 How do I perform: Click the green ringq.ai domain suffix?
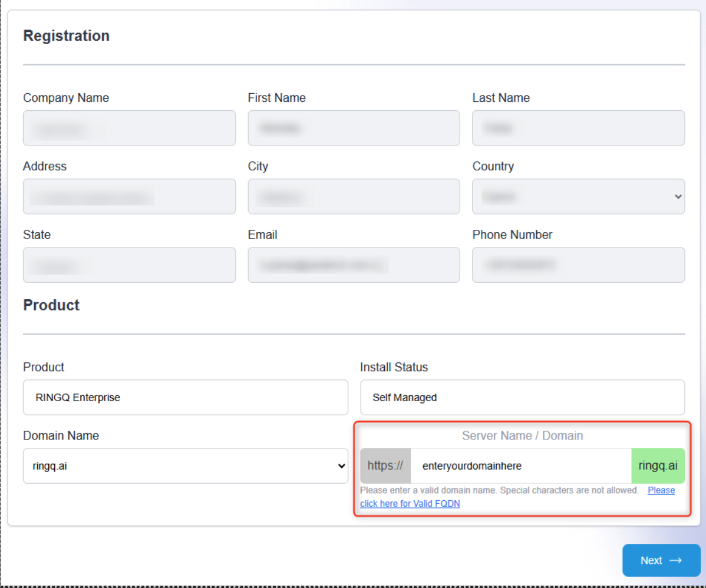click(658, 466)
